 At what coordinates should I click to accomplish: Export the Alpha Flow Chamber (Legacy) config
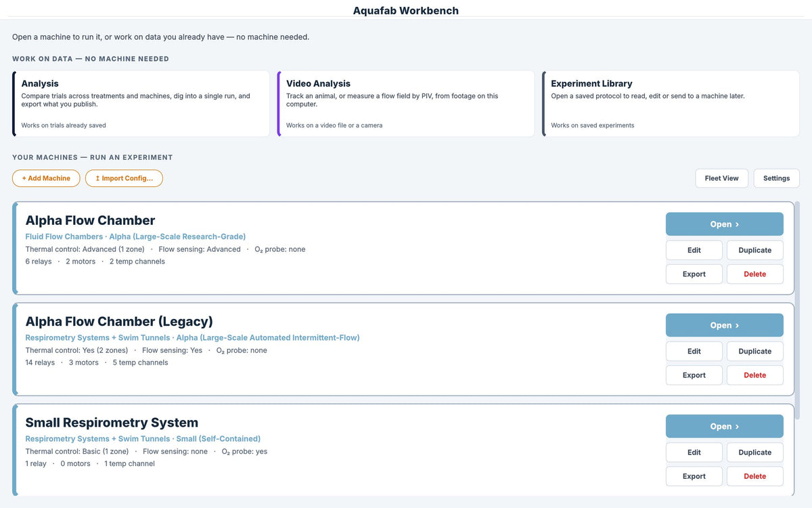pyautogui.click(x=694, y=375)
